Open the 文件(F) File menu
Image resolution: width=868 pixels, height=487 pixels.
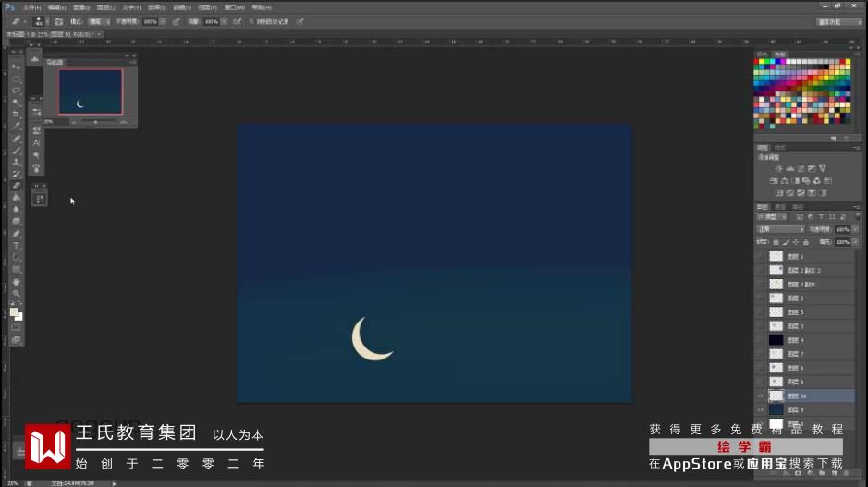pos(31,7)
